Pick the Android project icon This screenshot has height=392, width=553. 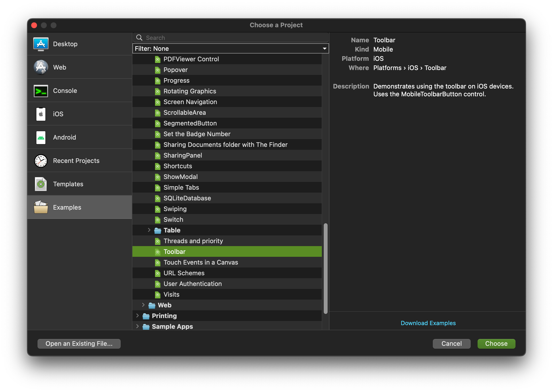[x=41, y=137]
